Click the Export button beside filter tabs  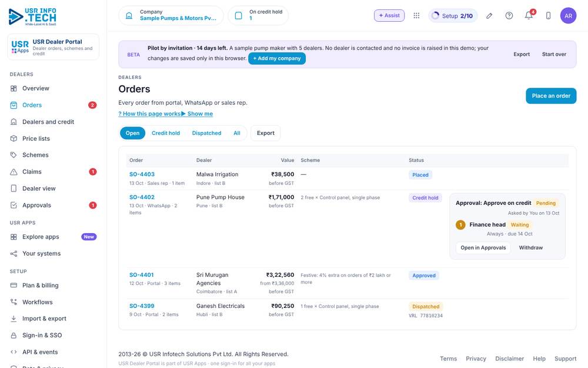click(266, 133)
